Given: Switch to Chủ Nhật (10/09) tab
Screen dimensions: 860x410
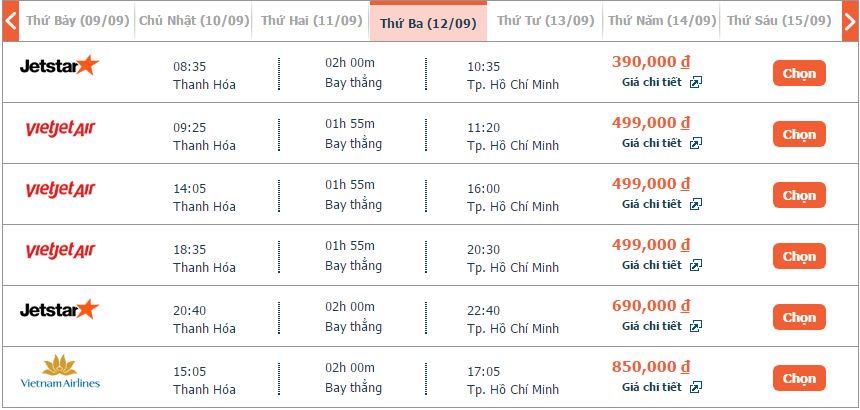Looking at the screenshot, I should click(x=194, y=21).
